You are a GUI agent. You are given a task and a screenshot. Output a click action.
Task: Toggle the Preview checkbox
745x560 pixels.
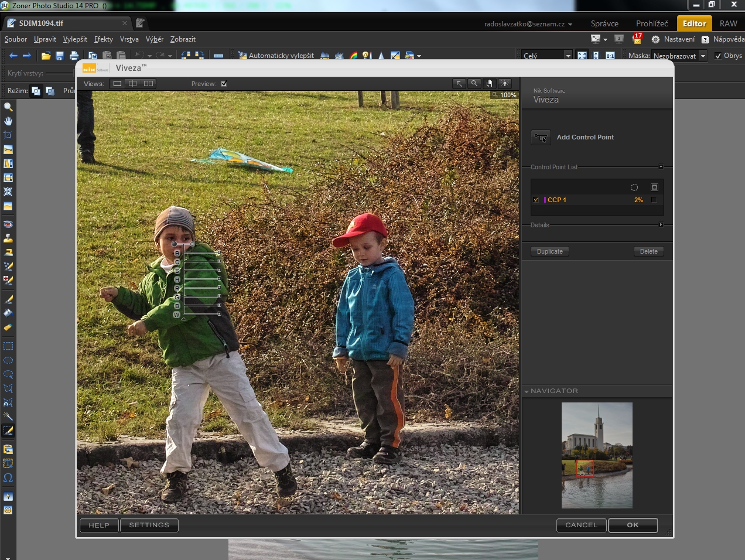pyautogui.click(x=224, y=84)
